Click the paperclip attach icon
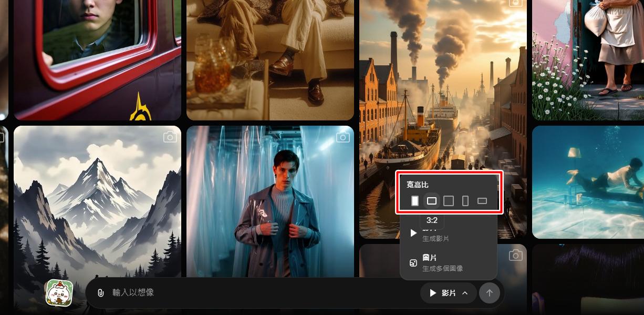The height and width of the screenshot is (315, 644). (x=101, y=293)
